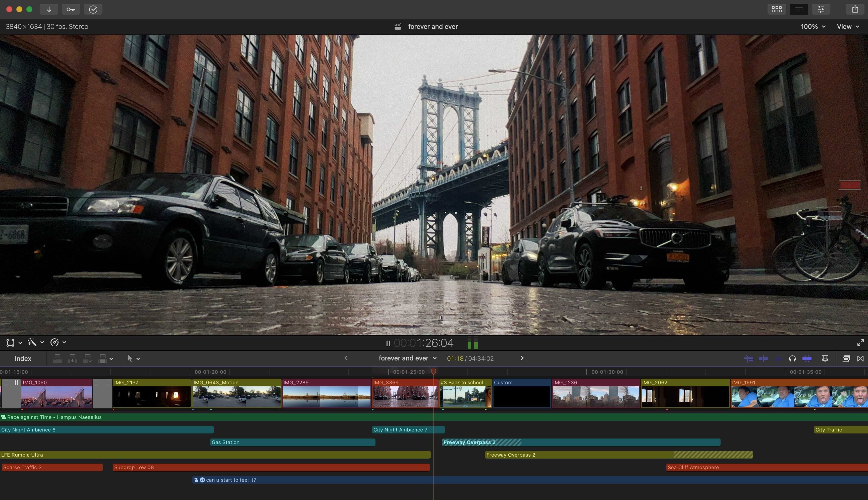Open the timeline Index panel
The width and height of the screenshot is (868, 500).
23,358
